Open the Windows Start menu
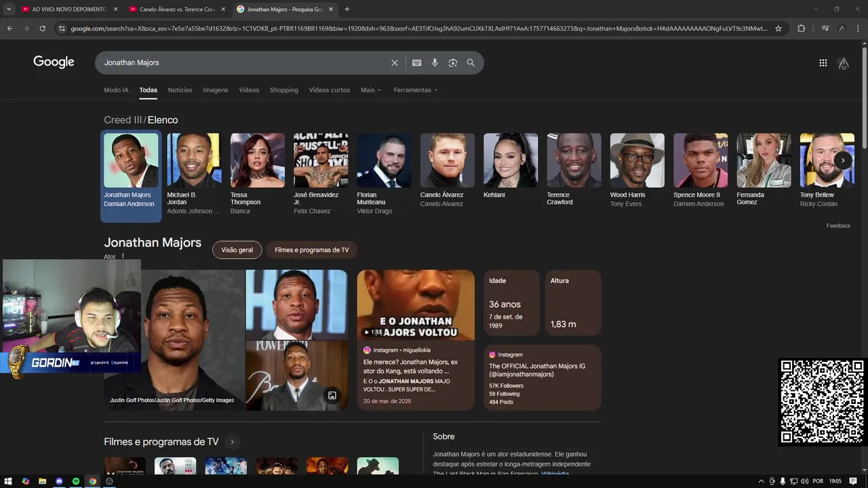The width and height of the screenshot is (868, 488). pyautogui.click(x=8, y=481)
